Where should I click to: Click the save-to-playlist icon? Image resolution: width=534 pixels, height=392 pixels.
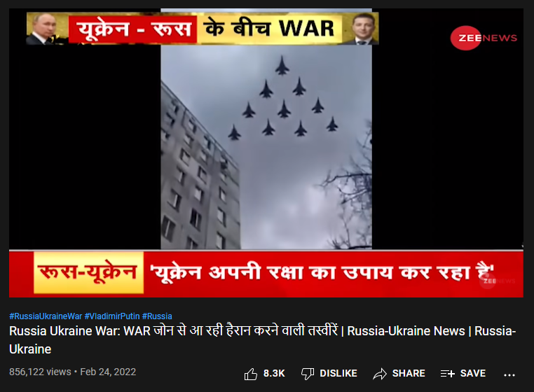click(x=448, y=374)
